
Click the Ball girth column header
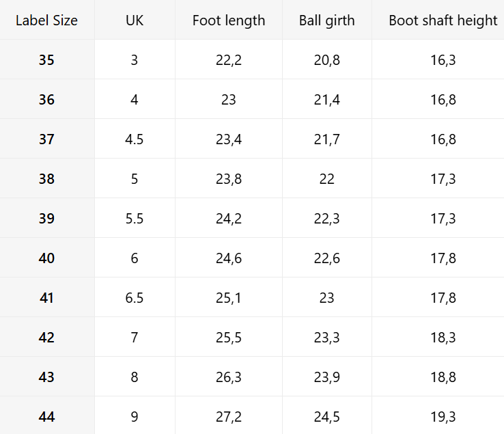click(326, 21)
